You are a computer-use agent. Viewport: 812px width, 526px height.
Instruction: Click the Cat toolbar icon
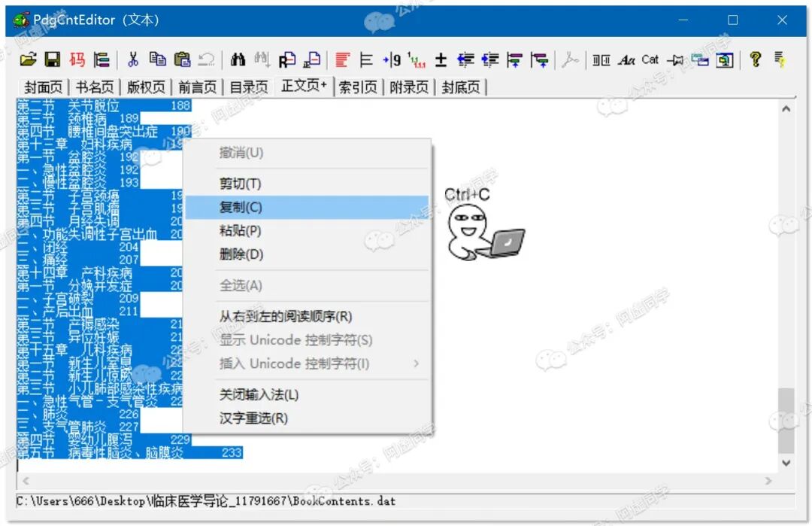point(650,59)
